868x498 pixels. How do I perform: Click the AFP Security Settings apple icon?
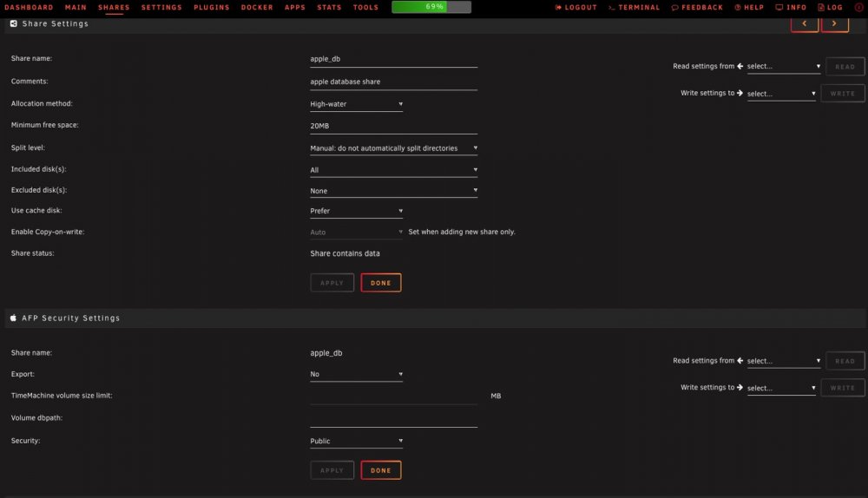point(13,318)
